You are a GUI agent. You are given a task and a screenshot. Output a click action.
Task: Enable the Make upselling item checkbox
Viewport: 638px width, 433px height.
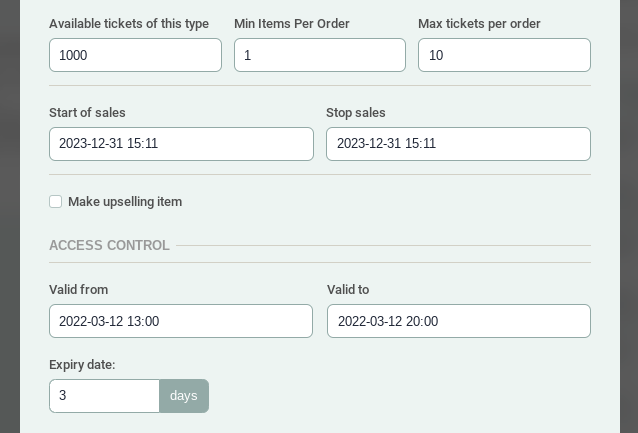[x=56, y=202]
